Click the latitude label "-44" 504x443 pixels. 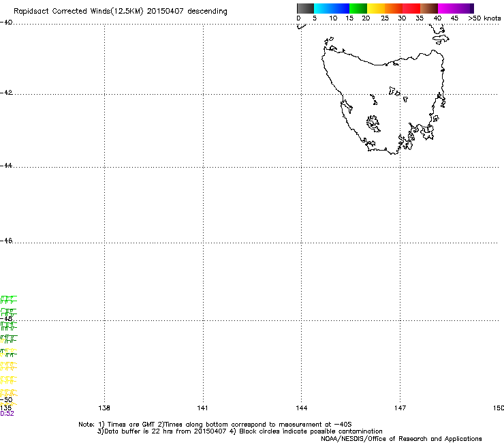click(x=6, y=166)
